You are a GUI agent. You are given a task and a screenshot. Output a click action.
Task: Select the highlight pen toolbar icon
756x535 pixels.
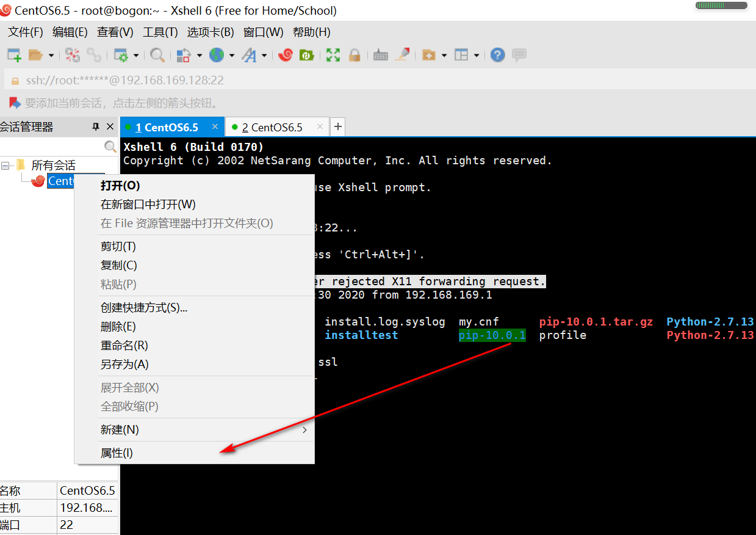[x=401, y=55]
